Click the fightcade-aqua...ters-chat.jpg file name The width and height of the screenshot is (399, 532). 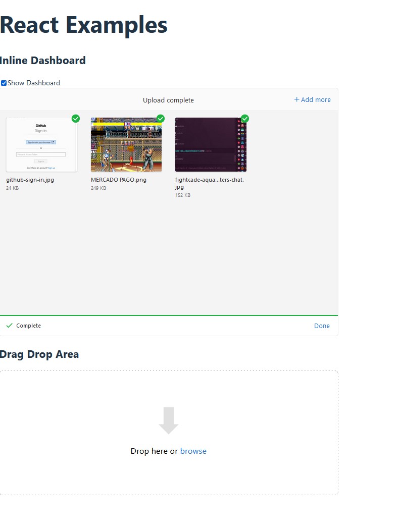(210, 183)
